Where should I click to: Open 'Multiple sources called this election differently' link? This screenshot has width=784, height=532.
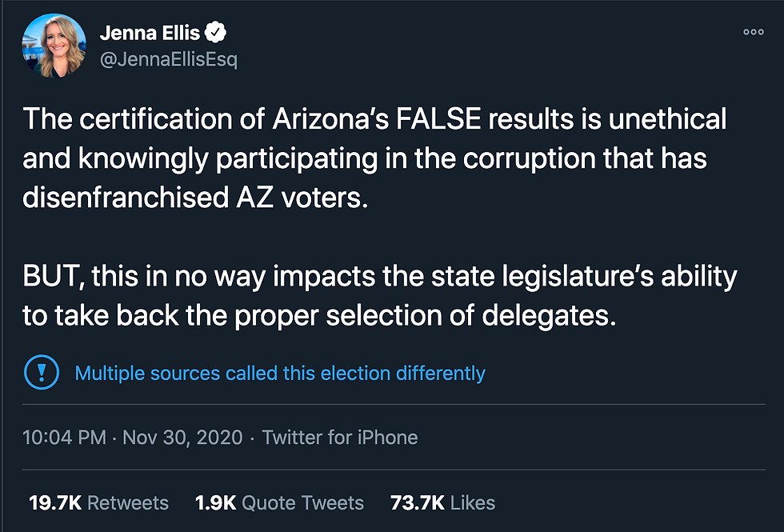pos(280,373)
